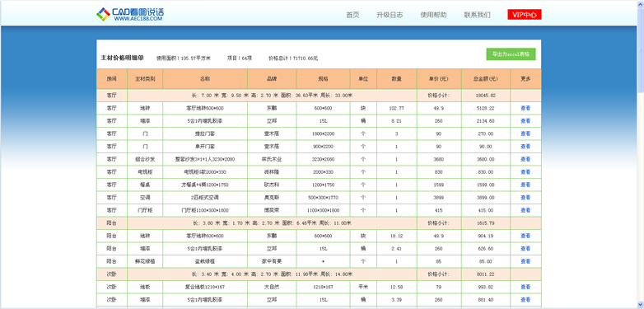Click the quantity cell 102.77
The image size is (644, 309).
pyautogui.click(x=396, y=109)
